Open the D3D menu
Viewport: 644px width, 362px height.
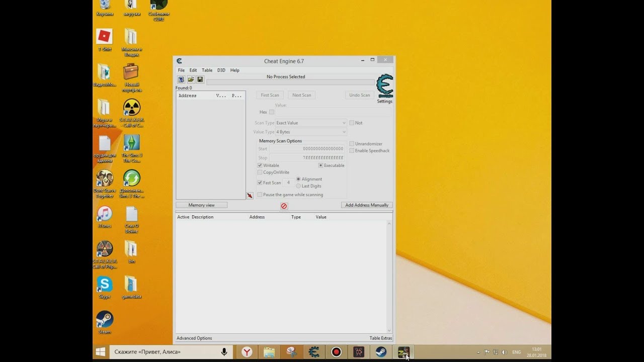coord(221,70)
